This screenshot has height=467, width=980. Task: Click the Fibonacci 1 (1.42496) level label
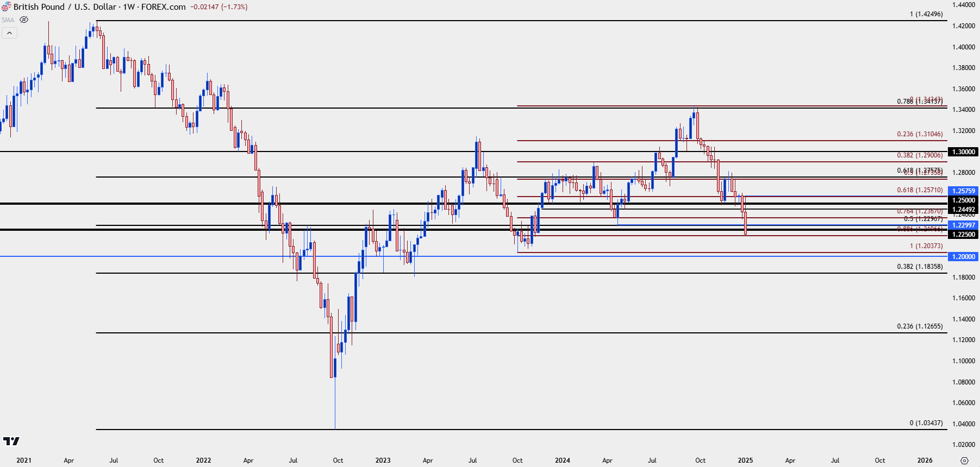coord(926,14)
